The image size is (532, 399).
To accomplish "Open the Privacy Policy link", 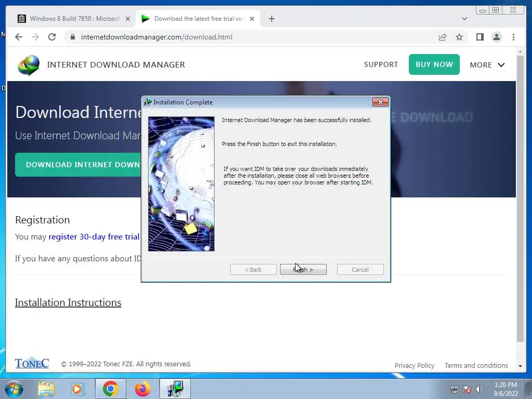I will point(414,365).
